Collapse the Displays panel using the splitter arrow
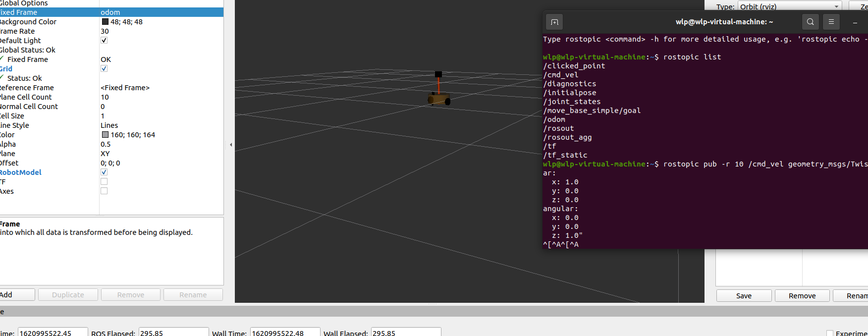This screenshot has width=868, height=336. pyautogui.click(x=230, y=145)
